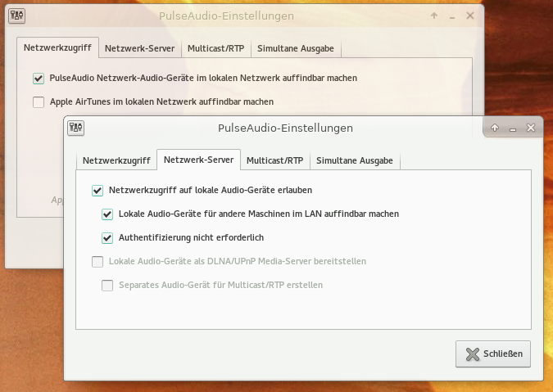Screen dimensions: 553x392
Task: Uncheck 'PulseAudio Netzwerk-Audio-Geräte im lokalen Netzwerk' option
Action: click(39, 79)
